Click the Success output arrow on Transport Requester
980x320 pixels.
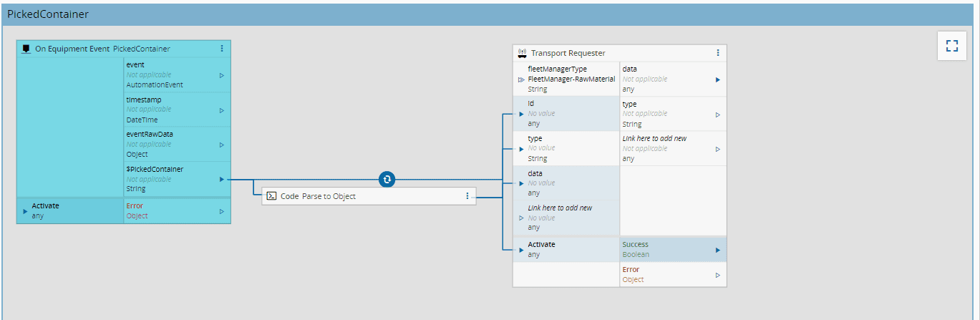[718, 250]
